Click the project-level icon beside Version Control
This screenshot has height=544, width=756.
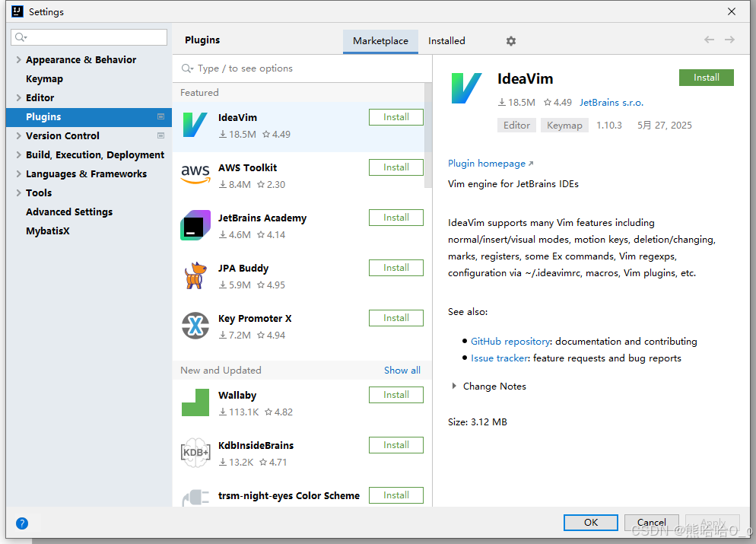click(x=160, y=135)
